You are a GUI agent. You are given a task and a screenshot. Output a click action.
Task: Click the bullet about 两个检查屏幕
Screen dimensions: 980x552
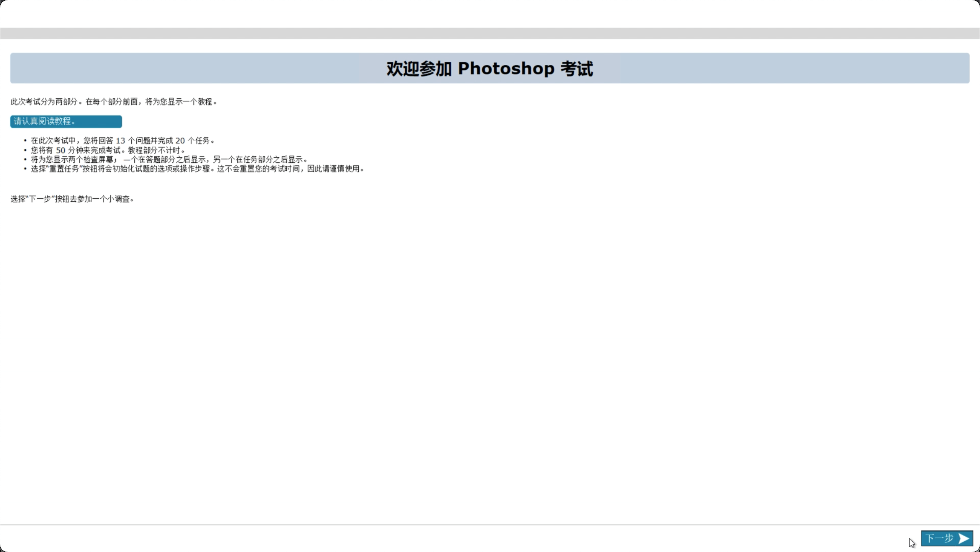(x=169, y=159)
